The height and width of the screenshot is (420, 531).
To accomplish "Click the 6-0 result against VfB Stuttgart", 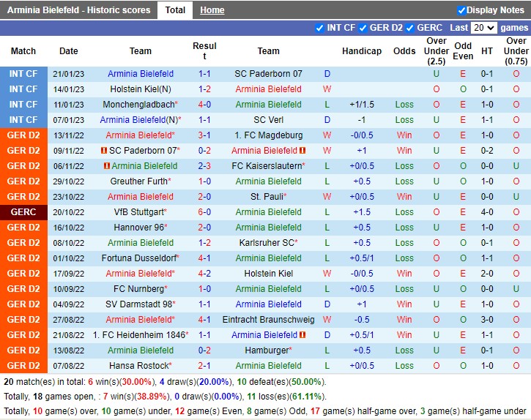I will tap(204, 212).
